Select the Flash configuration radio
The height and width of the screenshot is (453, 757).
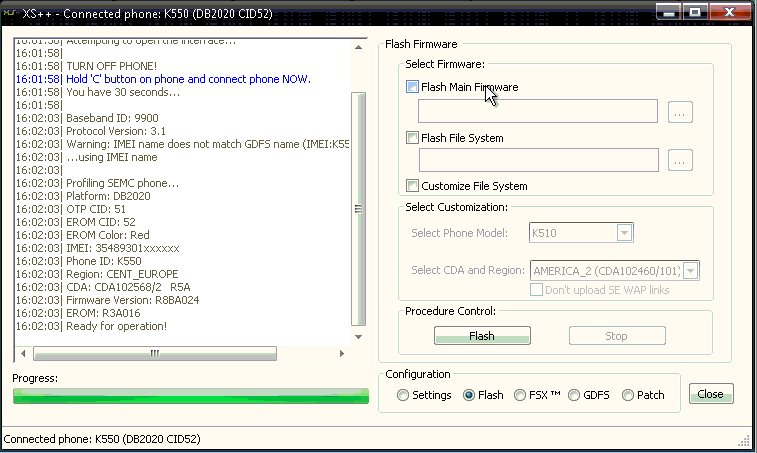click(x=468, y=395)
